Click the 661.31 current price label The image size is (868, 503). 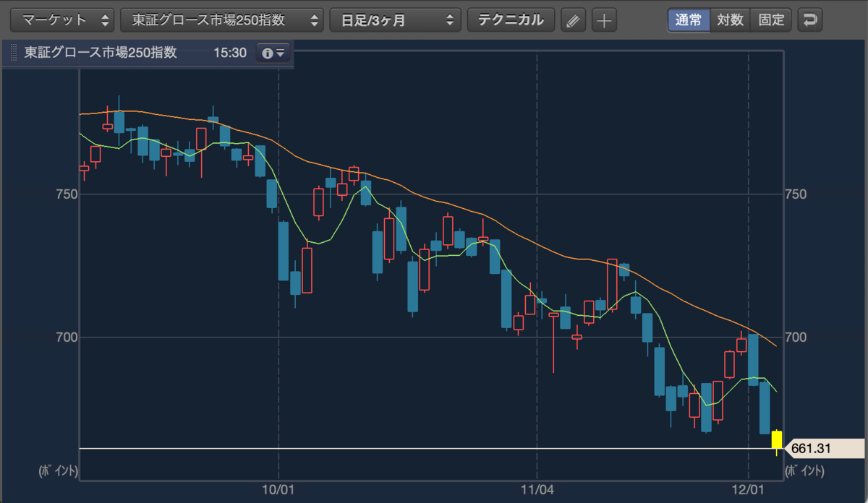[x=824, y=449]
